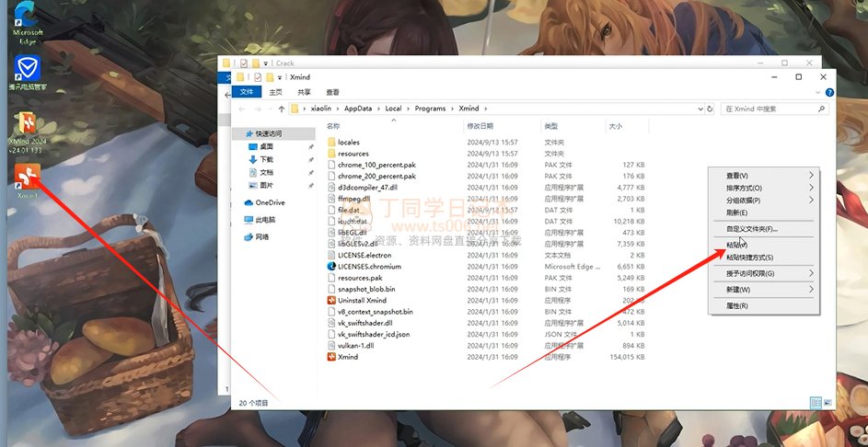Open the 文件 ribbon tab
Screen dimensions: 868x447
click(x=247, y=92)
